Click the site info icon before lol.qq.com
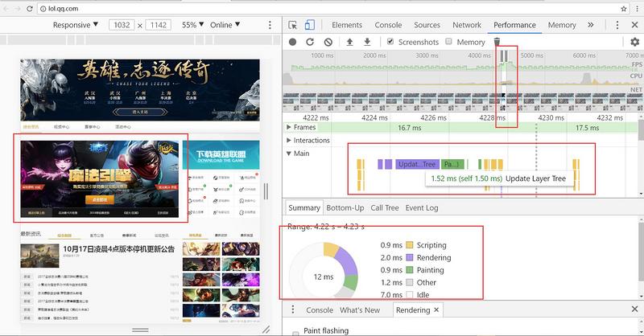This screenshot has width=644, height=336. tap(43, 9)
